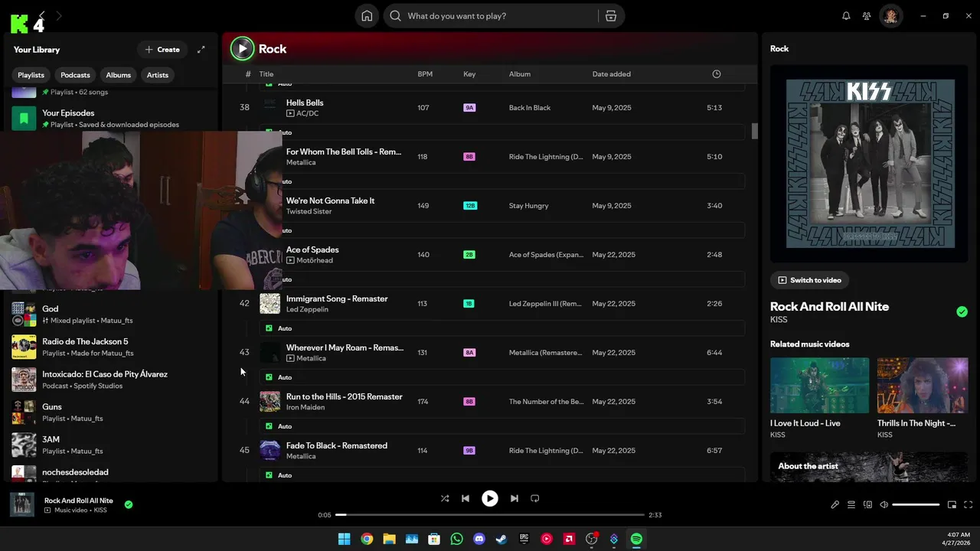Open the user profile avatar
Screen dimensions: 980x551
click(x=890, y=16)
